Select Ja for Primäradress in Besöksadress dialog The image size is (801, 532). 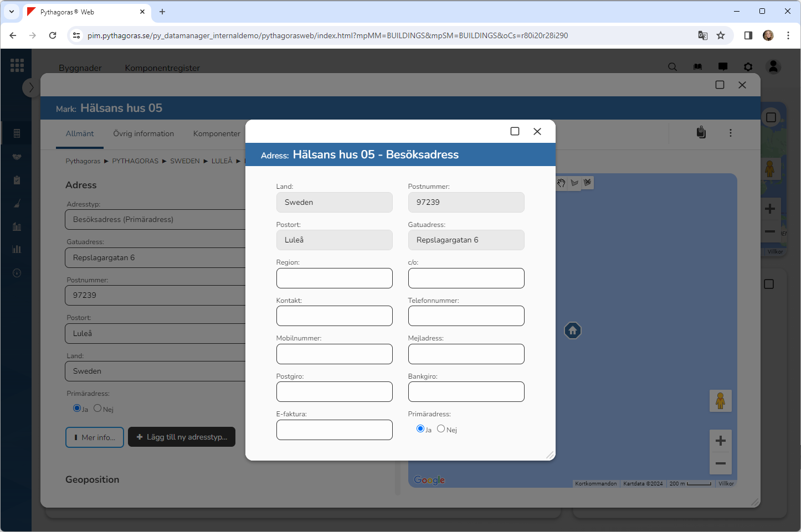pos(420,429)
